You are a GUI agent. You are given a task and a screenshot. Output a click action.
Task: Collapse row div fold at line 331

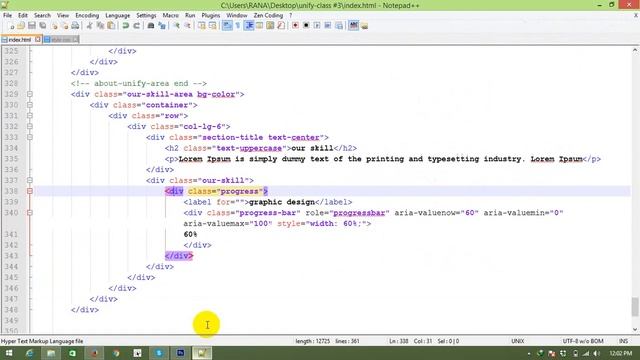[x=30, y=116]
